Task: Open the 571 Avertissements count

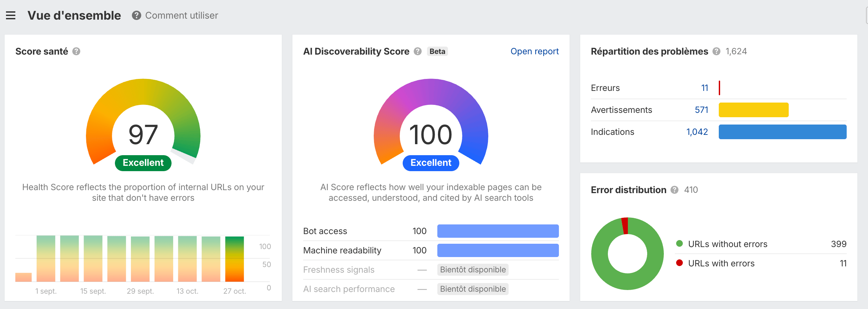Action: [x=701, y=110]
